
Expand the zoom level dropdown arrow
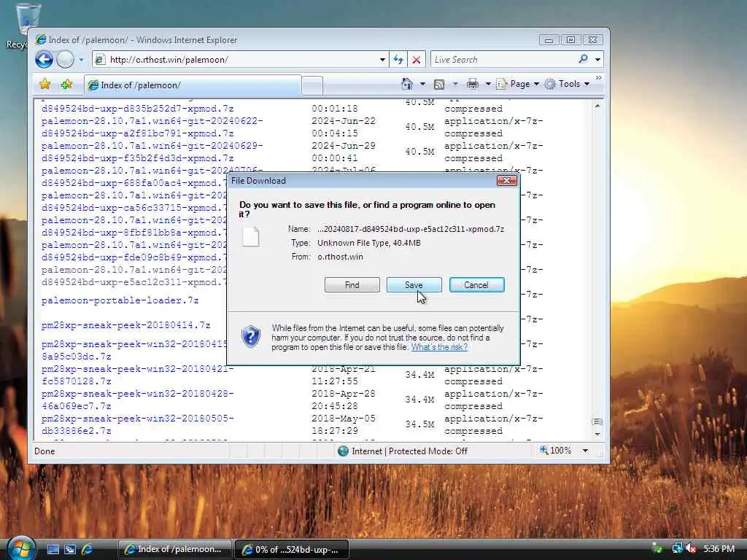pos(586,451)
